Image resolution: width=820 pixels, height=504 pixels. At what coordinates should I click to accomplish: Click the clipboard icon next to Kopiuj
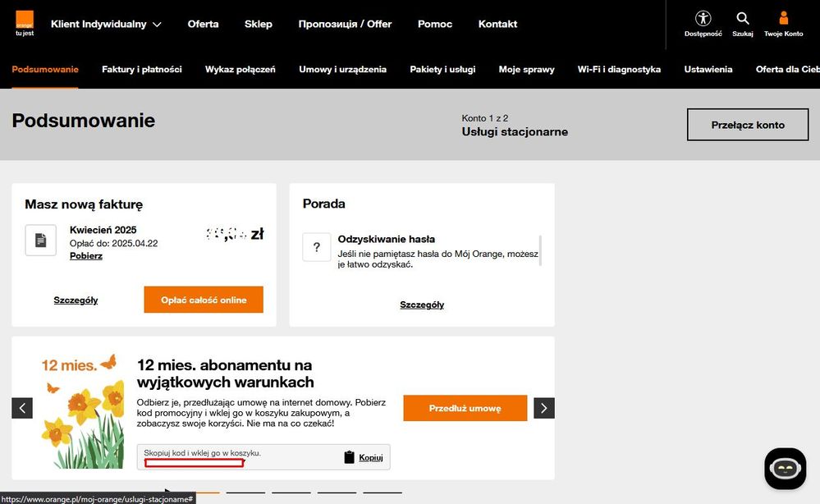(350, 457)
